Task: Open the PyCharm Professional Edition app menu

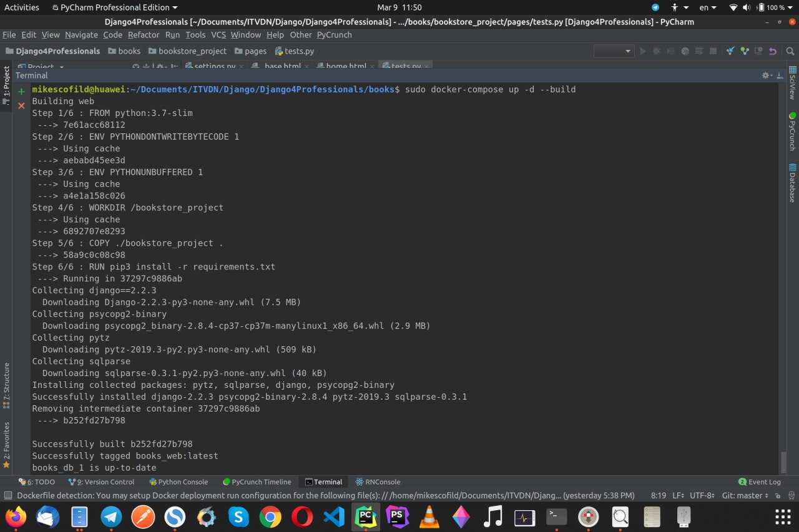Action: coord(115,7)
